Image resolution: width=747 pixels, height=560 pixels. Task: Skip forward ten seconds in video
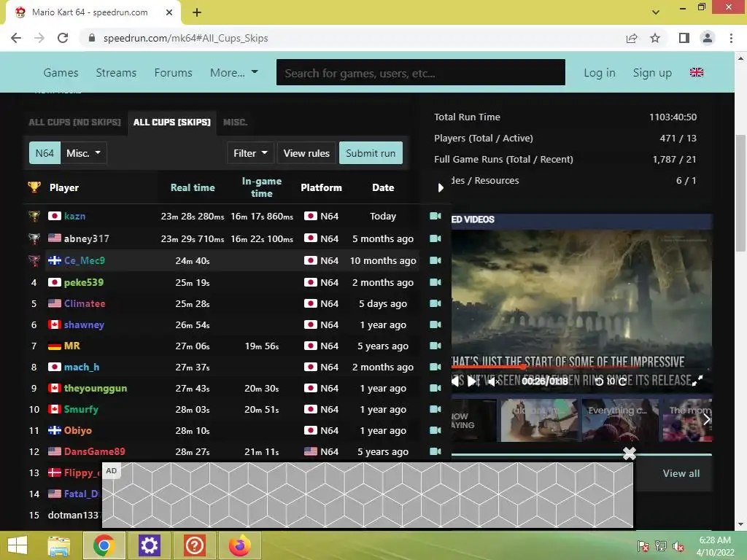tap(622, 381)
